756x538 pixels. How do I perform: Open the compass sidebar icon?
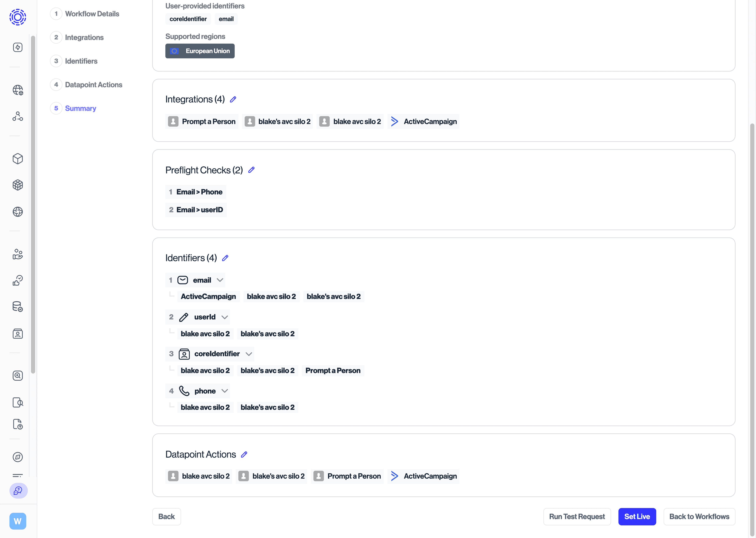[18, 457]
